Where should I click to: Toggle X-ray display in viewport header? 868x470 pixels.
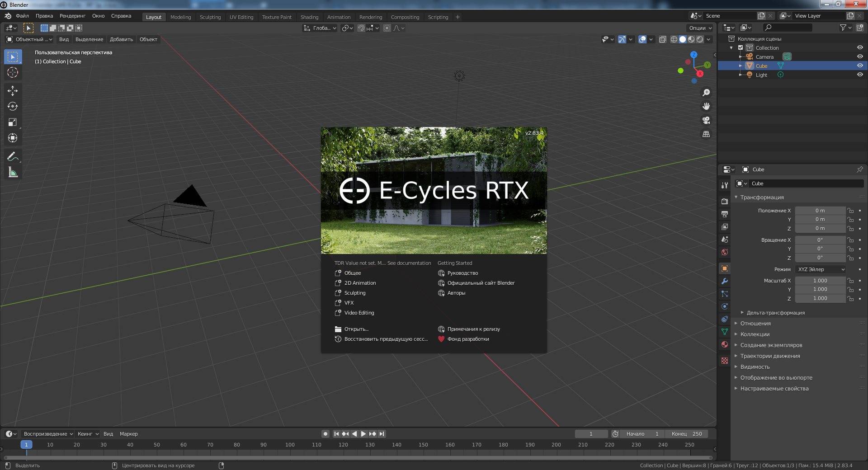[663, 39]
